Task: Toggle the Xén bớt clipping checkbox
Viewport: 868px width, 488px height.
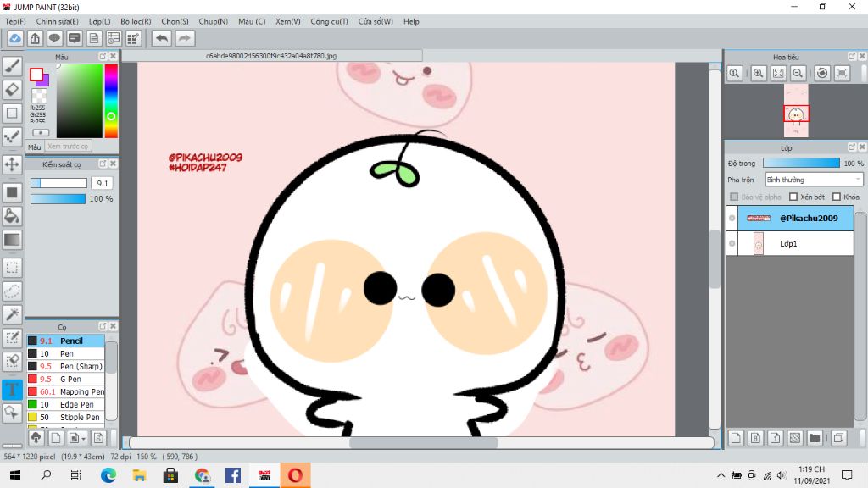Action: [793, 197]
